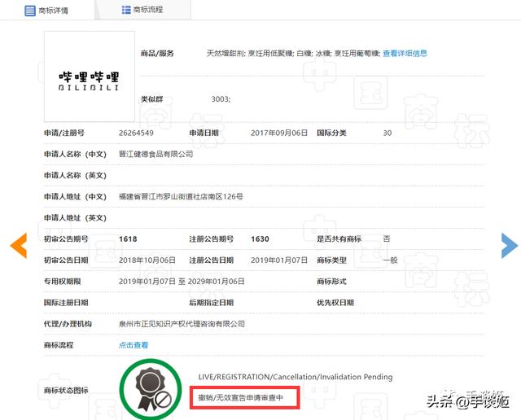The image size is (521, 420).
Task: Select registration announcement date 2019年01月07日
Action: coord(279,260)
